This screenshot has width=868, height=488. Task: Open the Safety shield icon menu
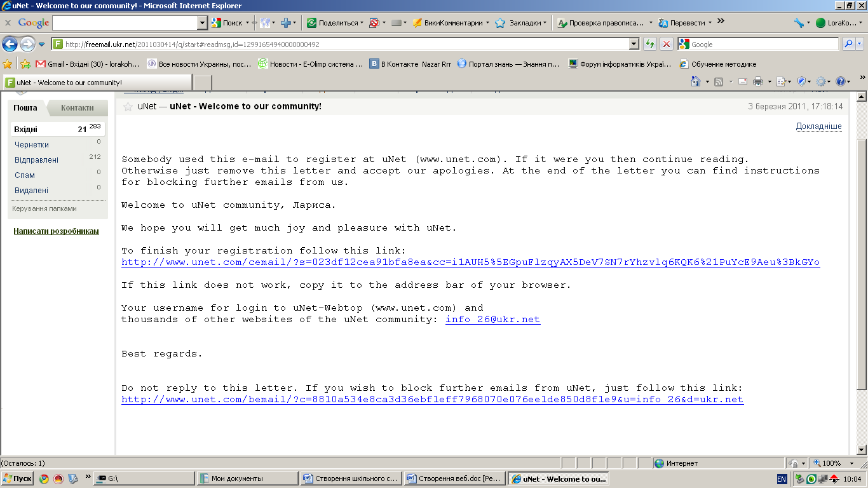[x=802, y=81]
